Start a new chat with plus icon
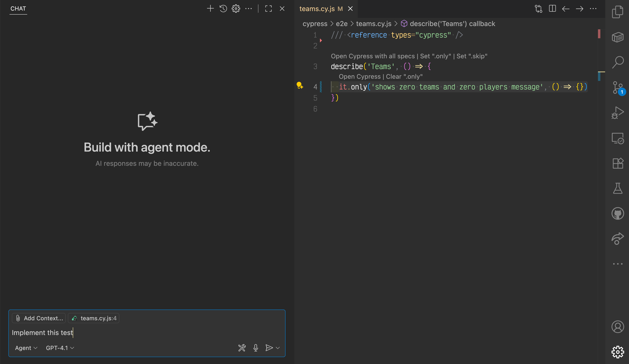The width and height of the screenshot is (629, 364). coord(210,9)
